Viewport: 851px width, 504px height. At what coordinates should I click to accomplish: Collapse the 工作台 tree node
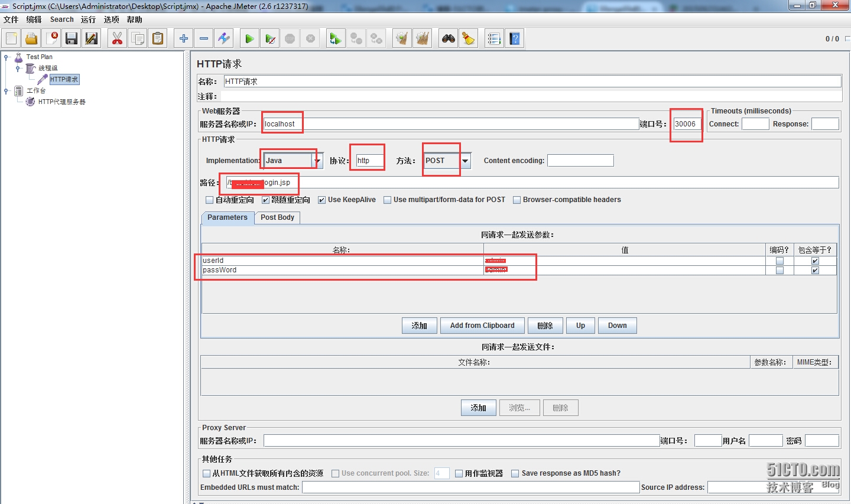[7, 91]
